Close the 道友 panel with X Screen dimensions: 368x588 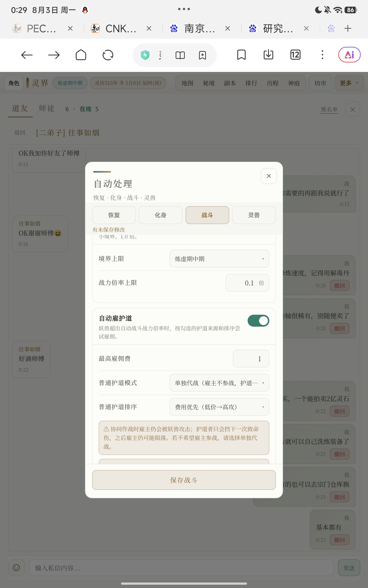click(352, 109)
